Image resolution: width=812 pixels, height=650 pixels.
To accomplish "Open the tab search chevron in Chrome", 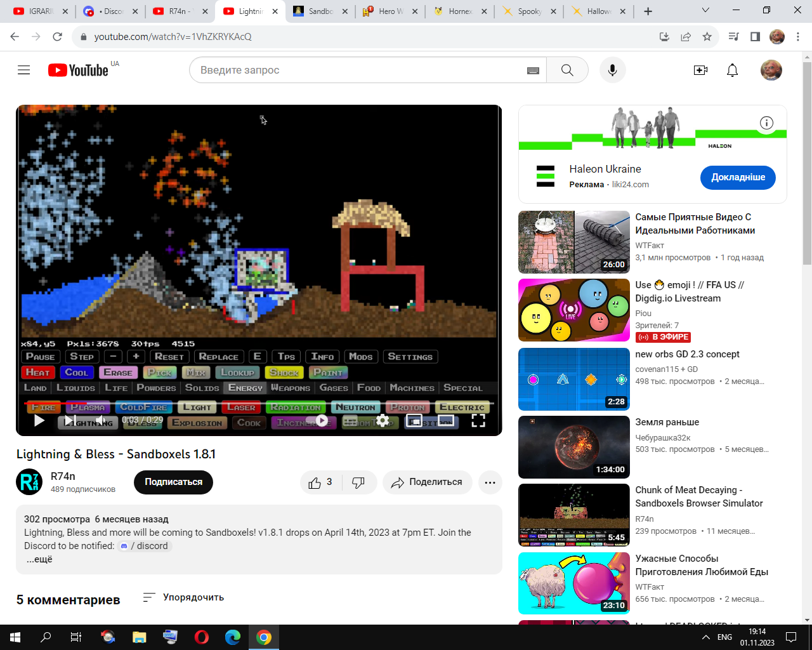I will coord(705,11).
